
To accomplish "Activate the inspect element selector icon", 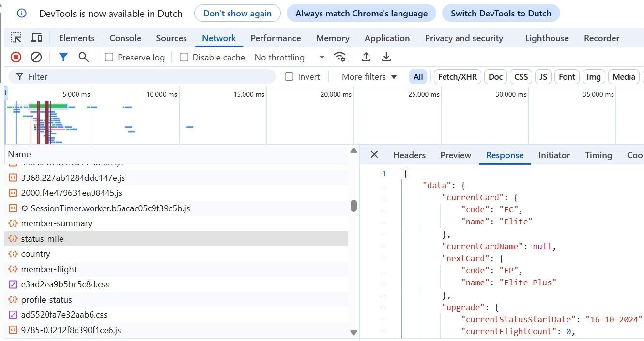I will point(16,38).
